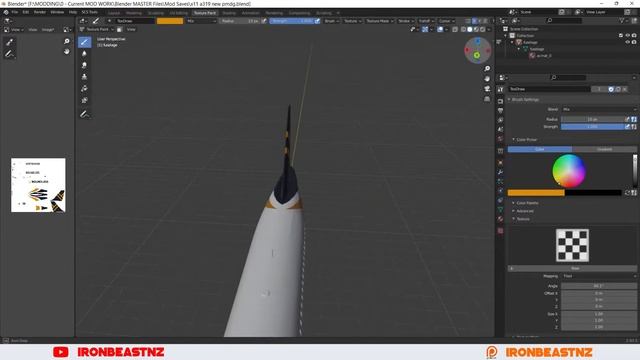Screen dimensions: 640x360
Task: Open the Output properties tab
Action: pos(500,111)
